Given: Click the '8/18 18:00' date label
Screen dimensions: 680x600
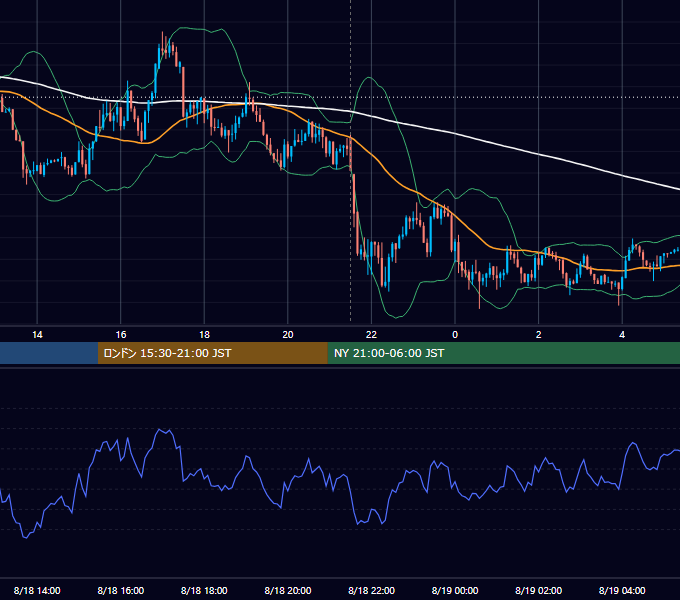Looking at the screenshot, I should tap(204, 590).
